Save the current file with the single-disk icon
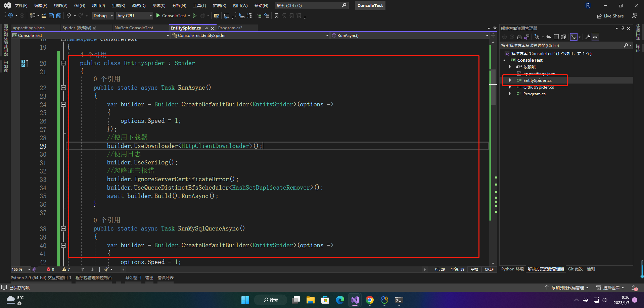This screenshot has height=308, width=644. tap(51, 16)
